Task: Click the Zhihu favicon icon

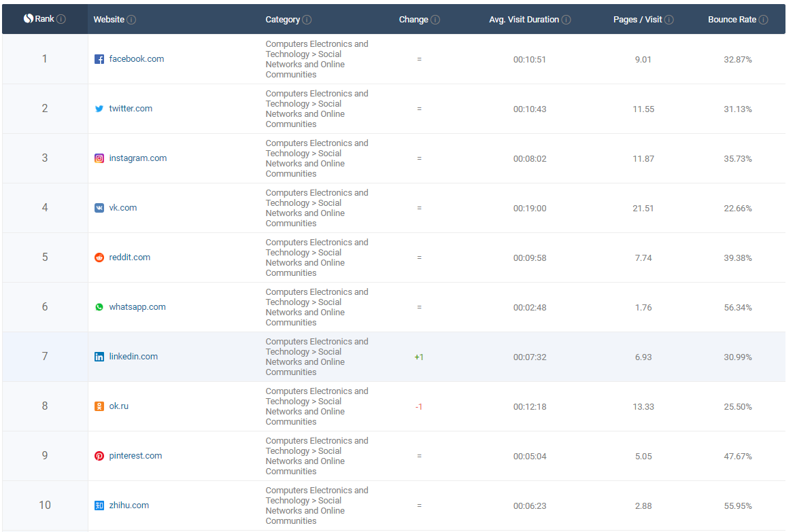Action: point(99,506)
